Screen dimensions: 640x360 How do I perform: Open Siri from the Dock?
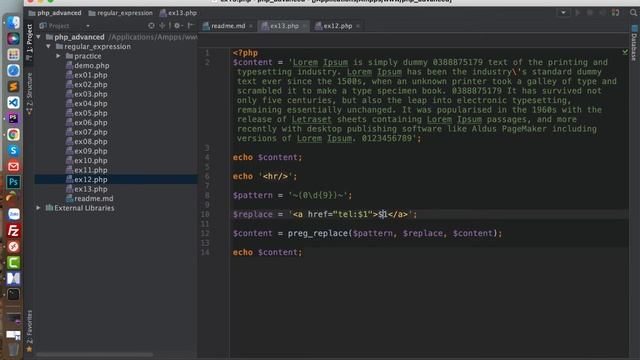[x=13, y=38]
